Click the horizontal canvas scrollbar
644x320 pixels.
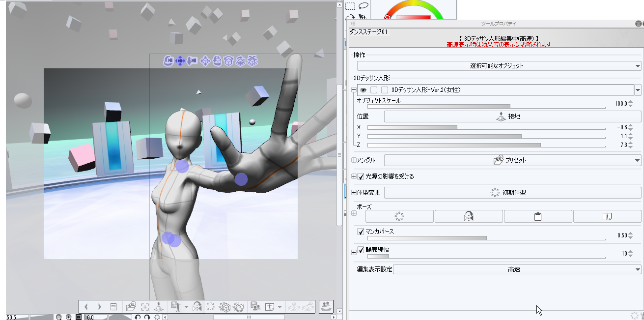click(x=250, y=317)
